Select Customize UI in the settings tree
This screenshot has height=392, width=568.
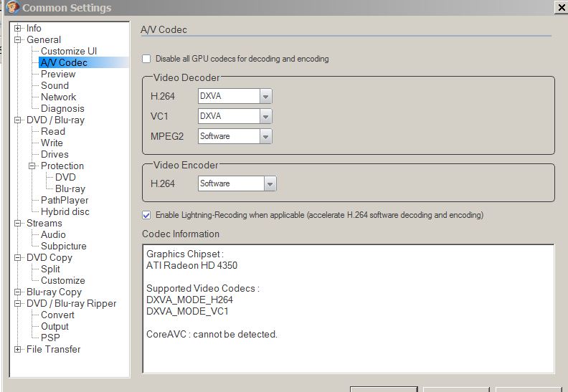[x=68, y=52]
